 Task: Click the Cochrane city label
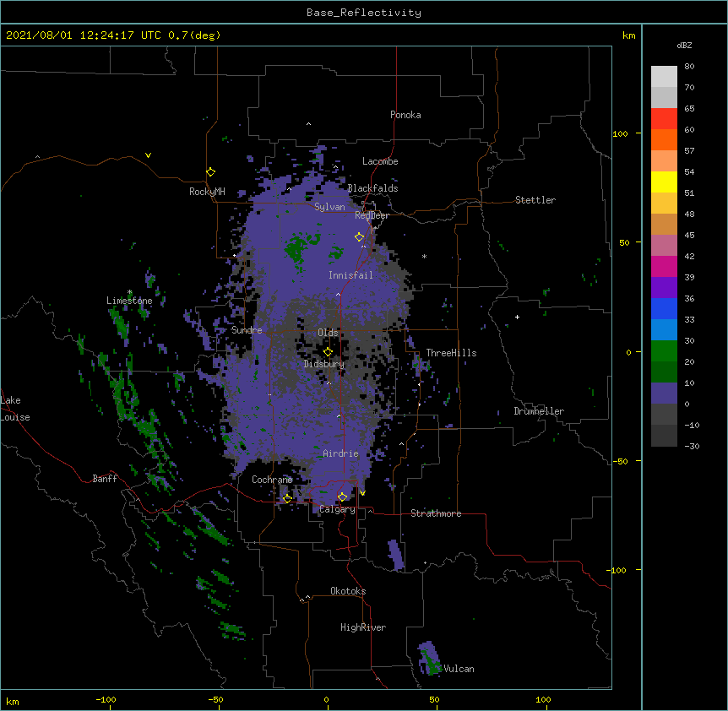click(272, 480)
